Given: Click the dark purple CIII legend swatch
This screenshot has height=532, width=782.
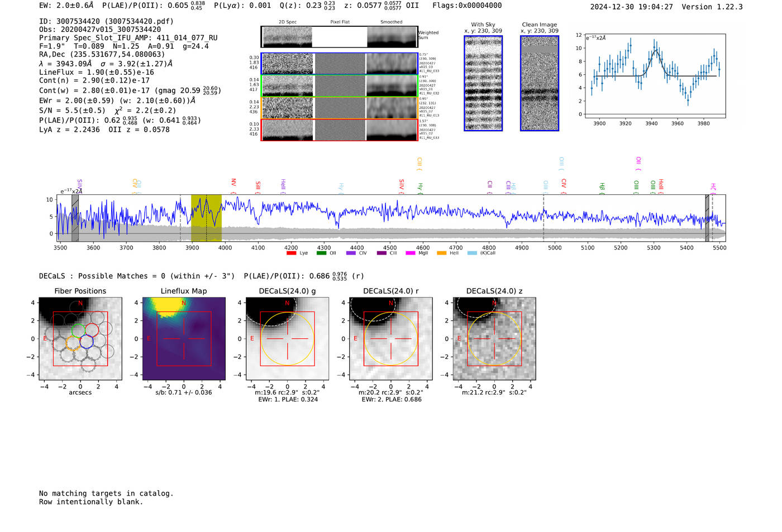Looking at the screenshot, I should pos(381,253).
